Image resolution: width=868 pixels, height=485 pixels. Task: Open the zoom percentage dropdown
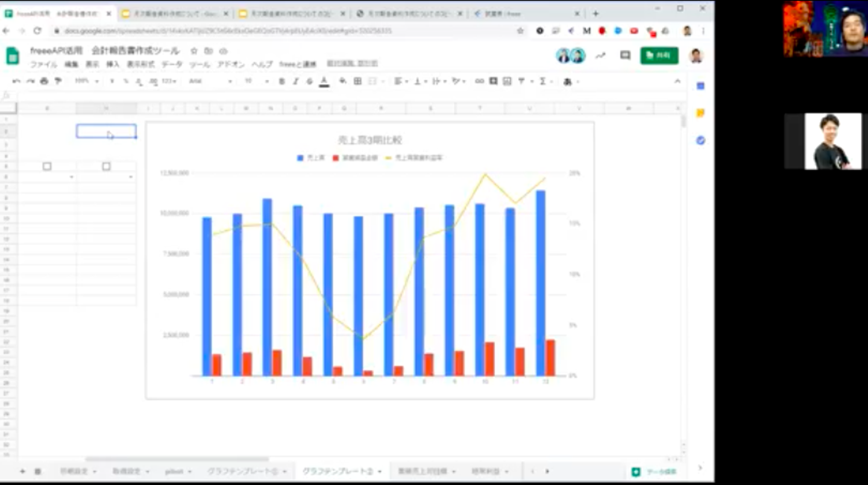86,81
